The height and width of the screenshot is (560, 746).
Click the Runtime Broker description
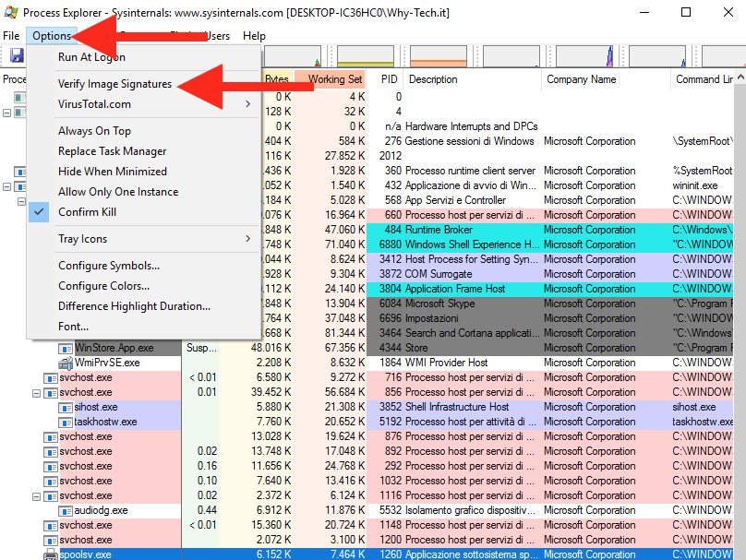pos(439,230)
